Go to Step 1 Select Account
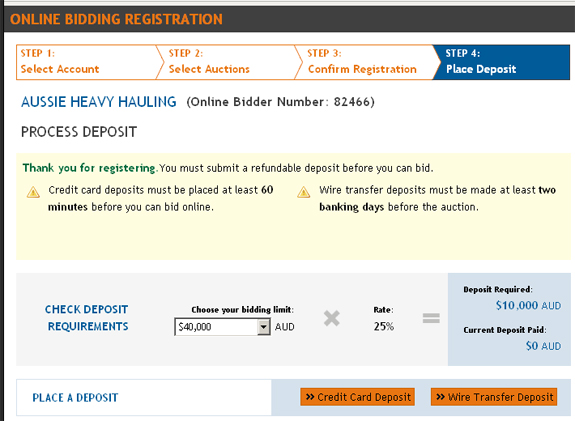 [x=87, y=62]
